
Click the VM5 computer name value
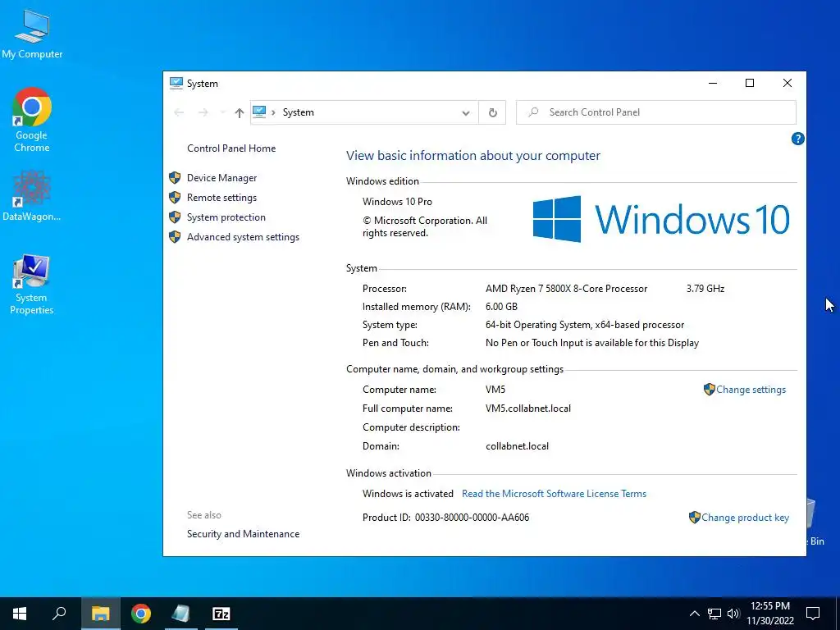pos(495,390)
